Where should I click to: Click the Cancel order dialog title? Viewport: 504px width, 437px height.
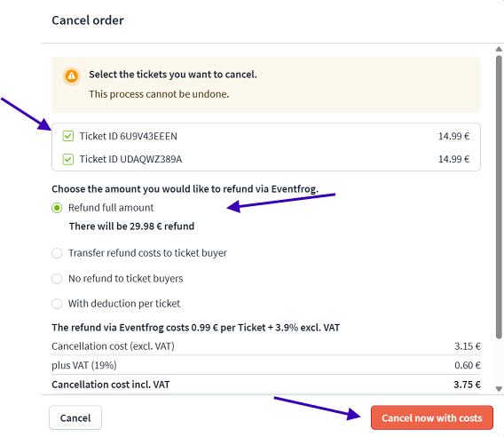(x=88, y=20)
